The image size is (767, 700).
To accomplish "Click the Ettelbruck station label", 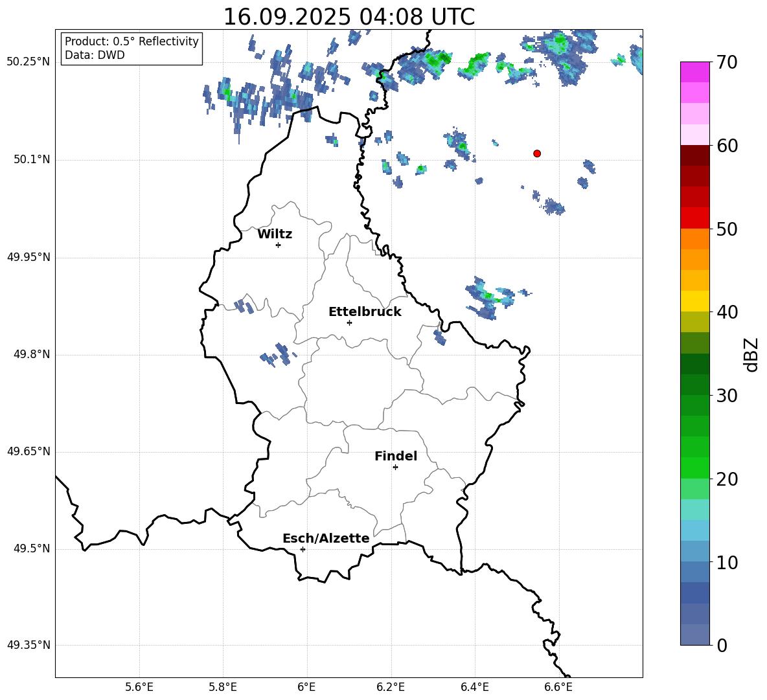I will 365,312.
